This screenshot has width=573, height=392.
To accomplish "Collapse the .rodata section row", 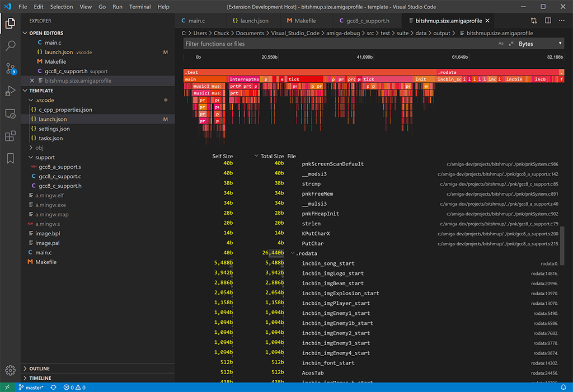I will tap(292, 253).
